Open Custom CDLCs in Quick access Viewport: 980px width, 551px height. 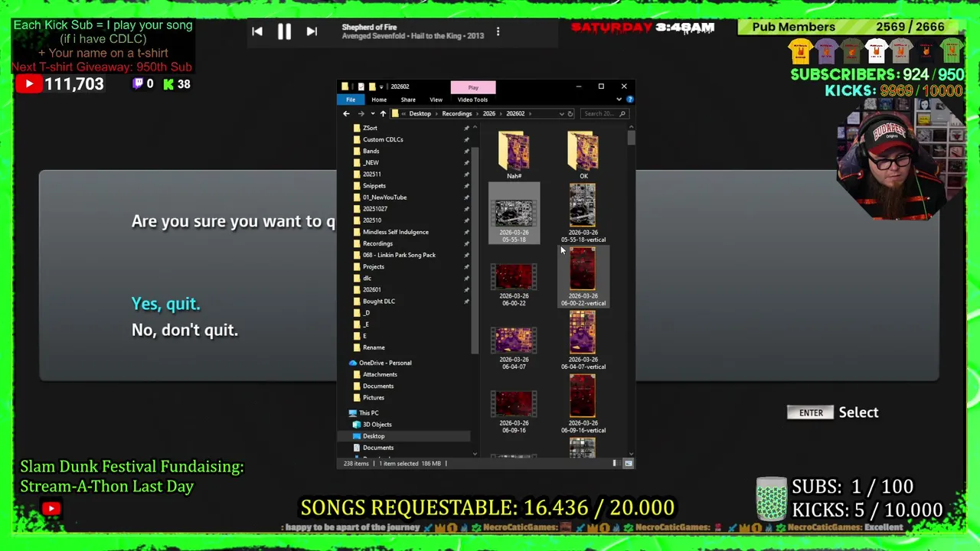(x=383, y=139)
